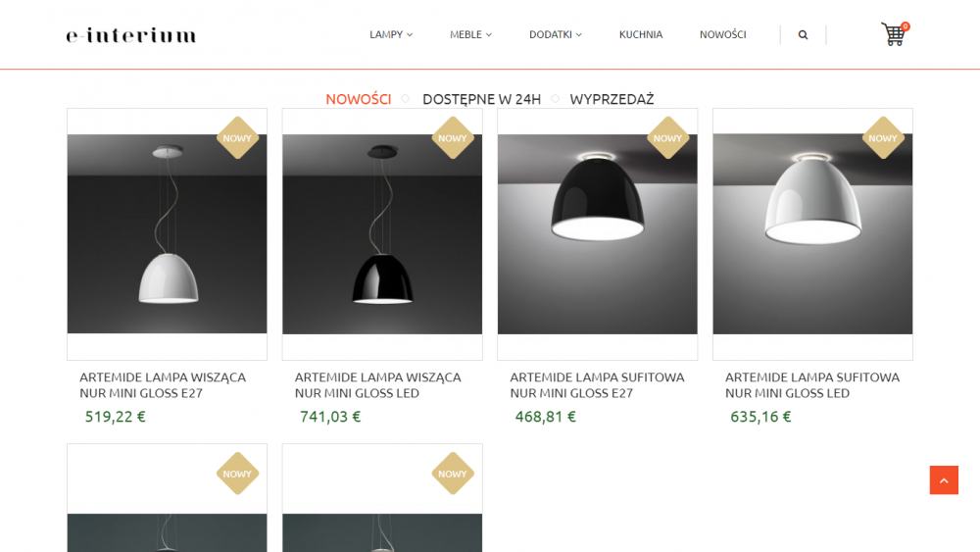Select the orange NOWOŚCI product tab

(358, 99)
